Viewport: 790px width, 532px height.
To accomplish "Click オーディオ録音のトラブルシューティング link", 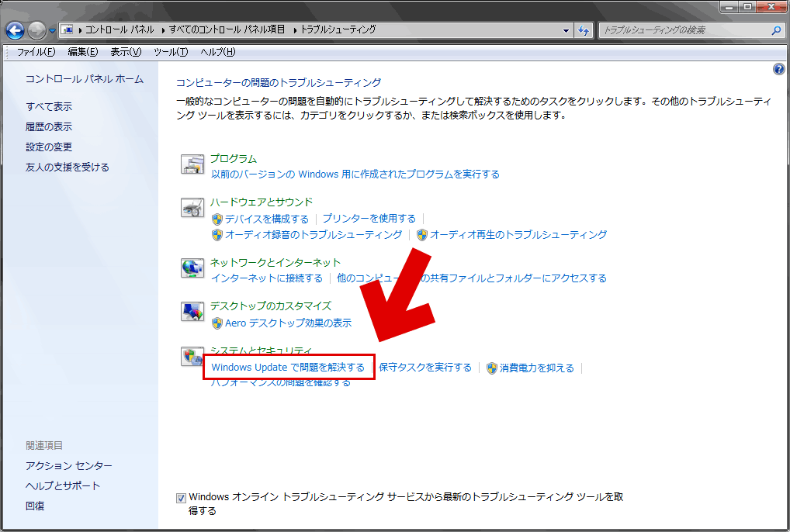I will click(314, 234).
